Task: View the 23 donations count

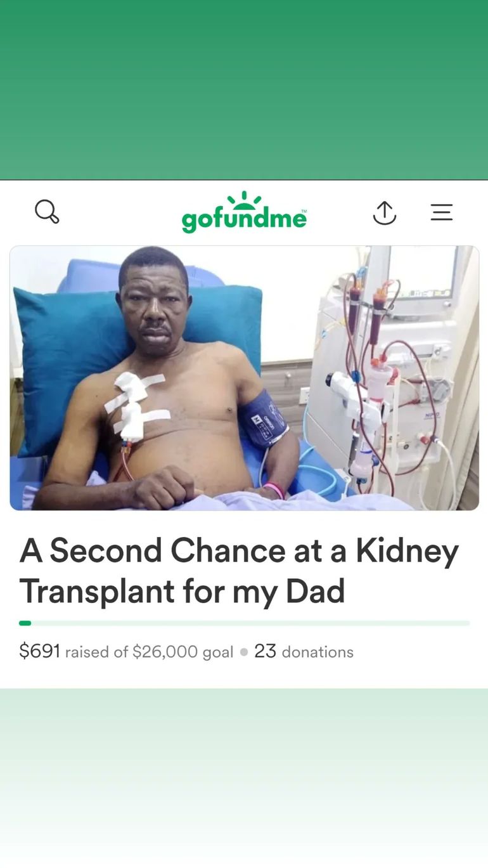Action: tap(304, 652)
